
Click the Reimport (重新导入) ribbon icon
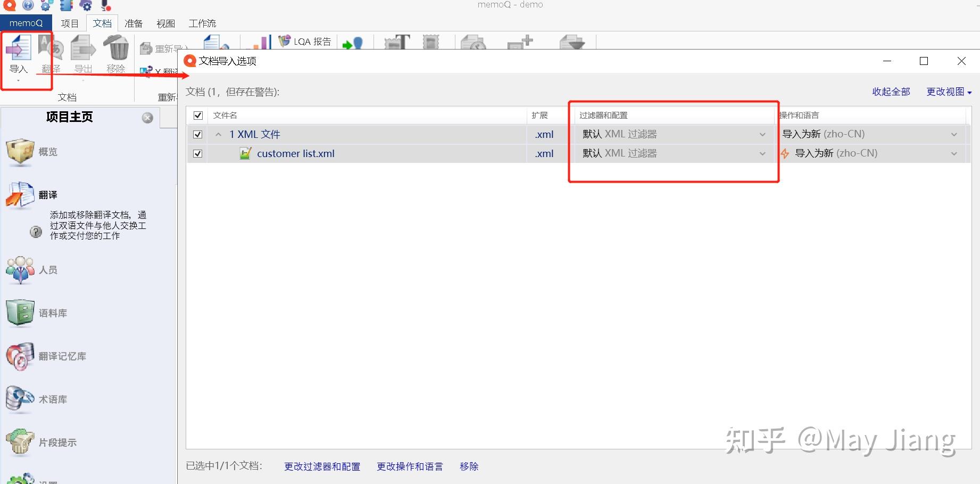tap(146, 49)
